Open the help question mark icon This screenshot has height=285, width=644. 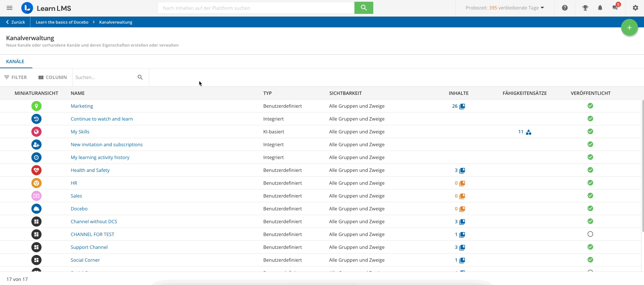coord(565,8)
